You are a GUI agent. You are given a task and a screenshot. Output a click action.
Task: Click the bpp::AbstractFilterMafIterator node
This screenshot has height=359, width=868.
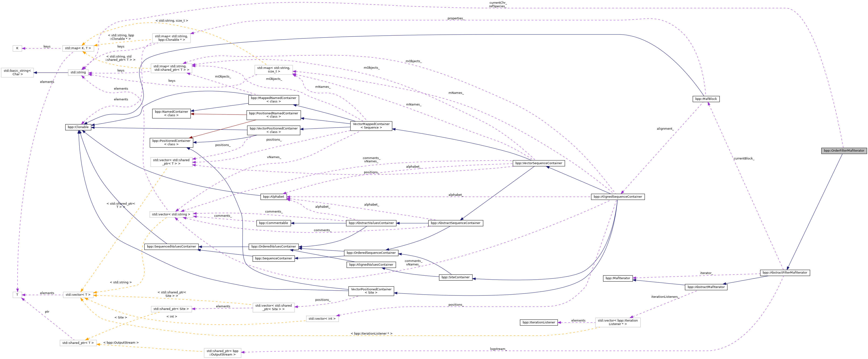tap(784, 272)
